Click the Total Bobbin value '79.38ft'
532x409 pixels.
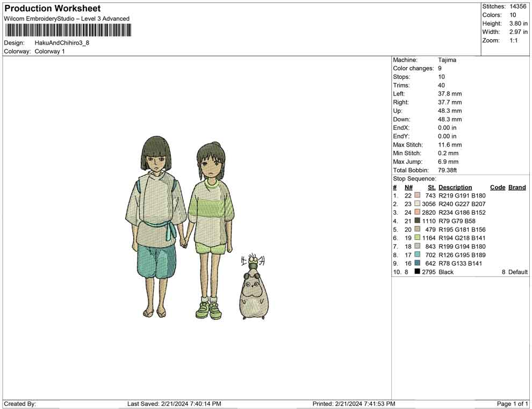pos(448,170)
